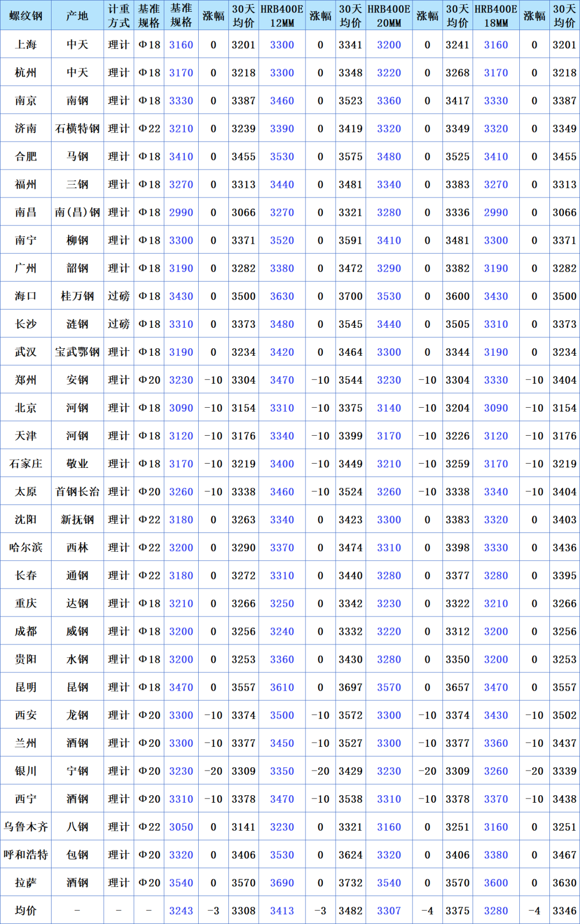Open the 北京 20MM price 3140 link
This screenshot has height=924, width=580.
[x=389, y=408]
